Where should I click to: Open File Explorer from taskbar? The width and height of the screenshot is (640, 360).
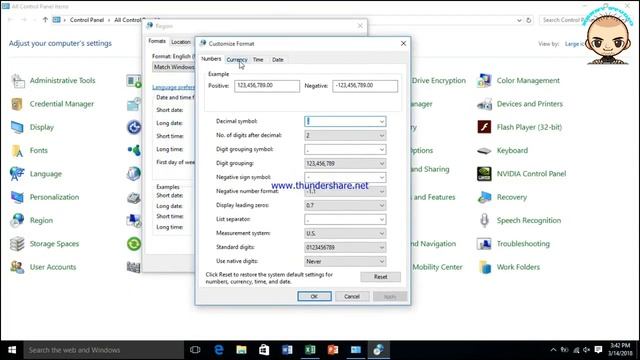[241, 350]
